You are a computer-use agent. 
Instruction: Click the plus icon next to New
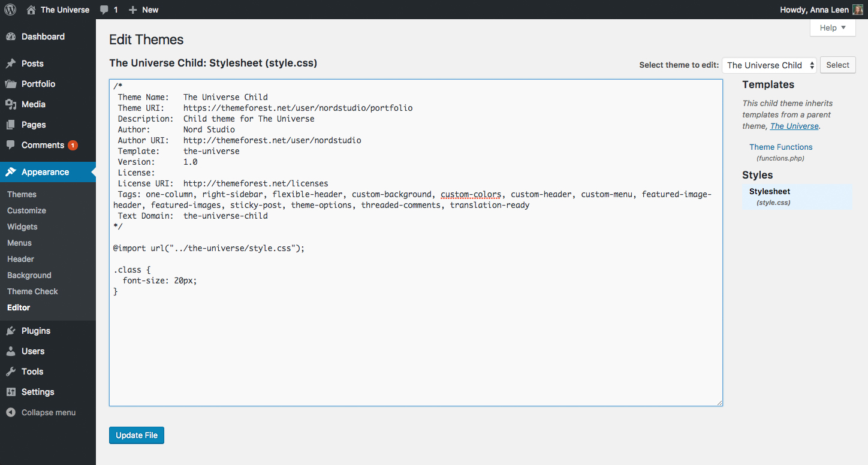133,10
